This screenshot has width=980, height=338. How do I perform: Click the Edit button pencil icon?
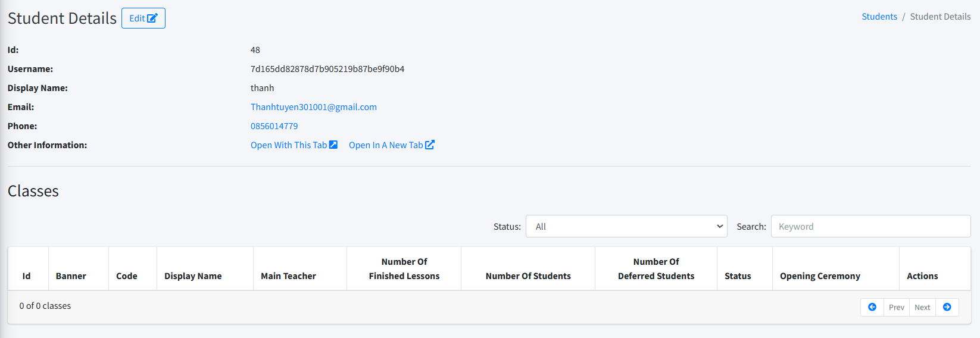tap(152, 18)
